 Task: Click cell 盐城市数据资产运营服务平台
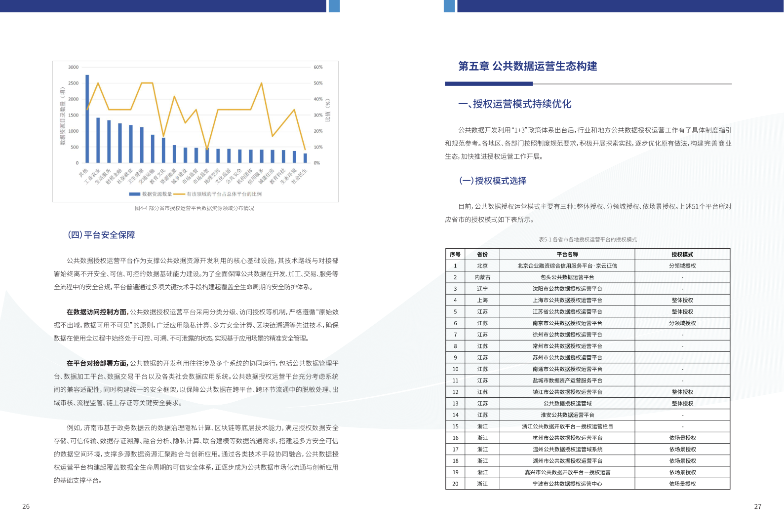(x=567, y=380)
